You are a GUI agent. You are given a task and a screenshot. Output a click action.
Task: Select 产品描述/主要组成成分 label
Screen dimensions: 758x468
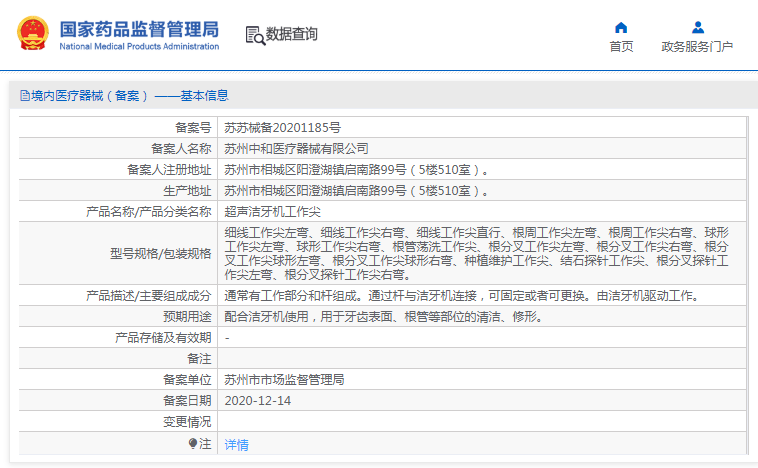point(148,295)
